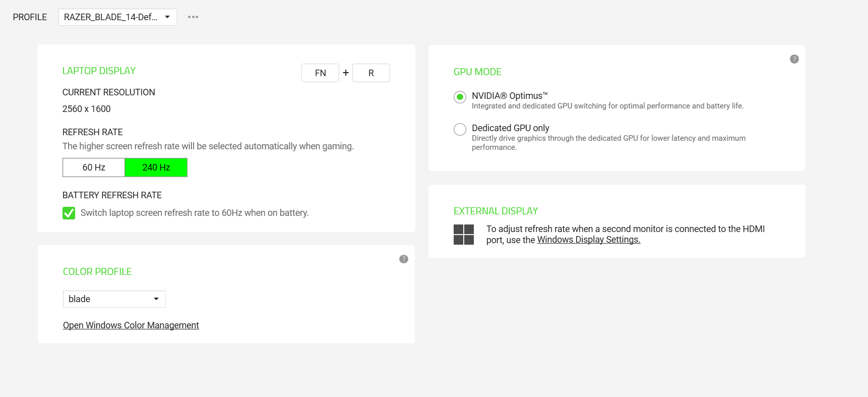Click the FN key shortcut indicator

pos(320,73)
